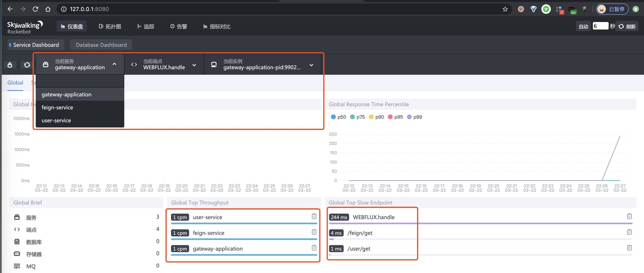
Task: Toggle the p75 legend series
Action: [358, 117]
